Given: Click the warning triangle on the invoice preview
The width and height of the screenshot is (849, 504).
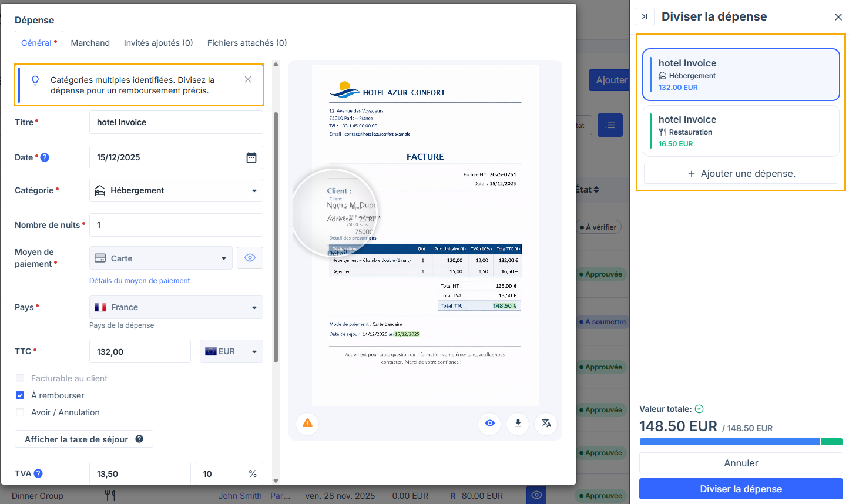Looking at the screenshot, I should pyautogui.click(x=307, y=424).
